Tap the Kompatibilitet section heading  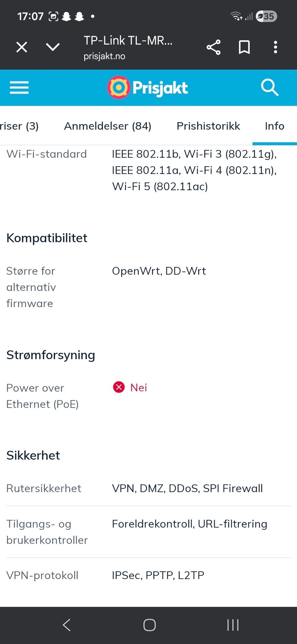[x=47, y=238]
